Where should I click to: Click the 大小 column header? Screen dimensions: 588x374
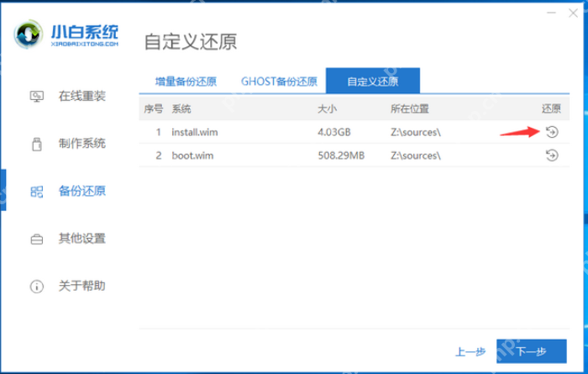click(x=327, y=109)
